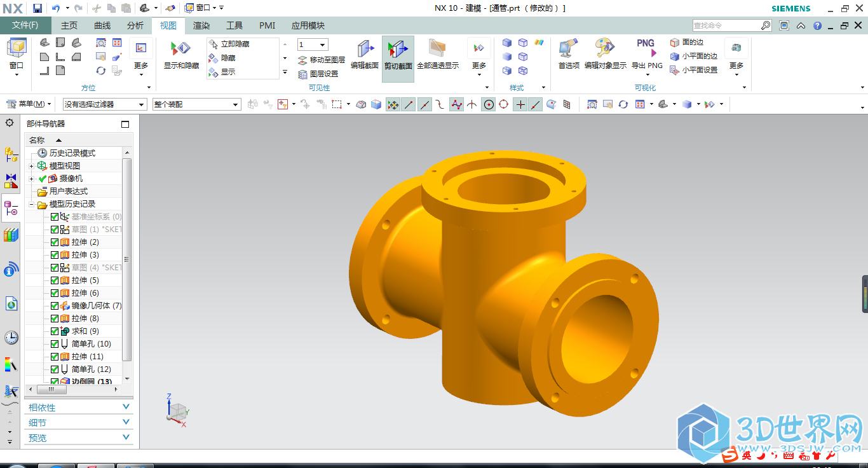
Task: Click the Face Analysis rainbow style icon
Action: click(539, 43)
